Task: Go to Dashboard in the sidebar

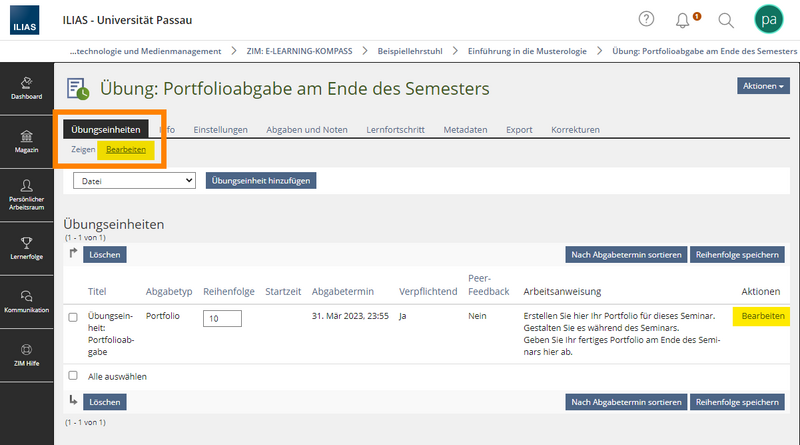Action: [26, 88]
